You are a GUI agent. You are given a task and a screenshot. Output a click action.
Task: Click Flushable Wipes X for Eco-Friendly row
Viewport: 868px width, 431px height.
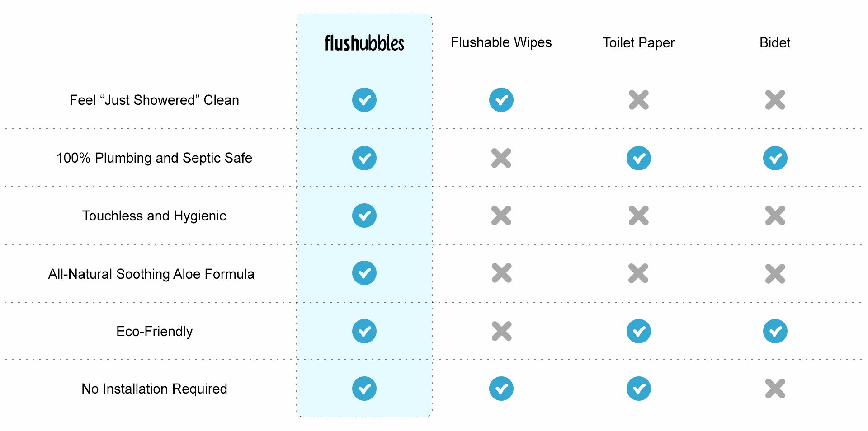(502, 331)
